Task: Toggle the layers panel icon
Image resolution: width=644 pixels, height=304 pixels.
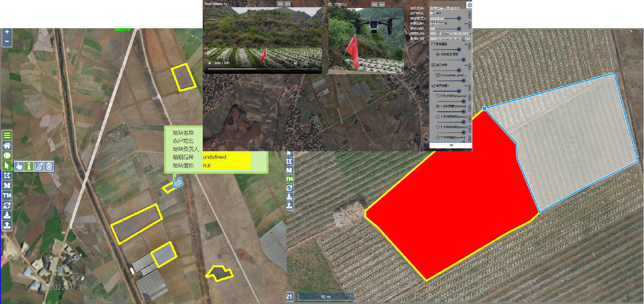Action: [x=469, y=4]
